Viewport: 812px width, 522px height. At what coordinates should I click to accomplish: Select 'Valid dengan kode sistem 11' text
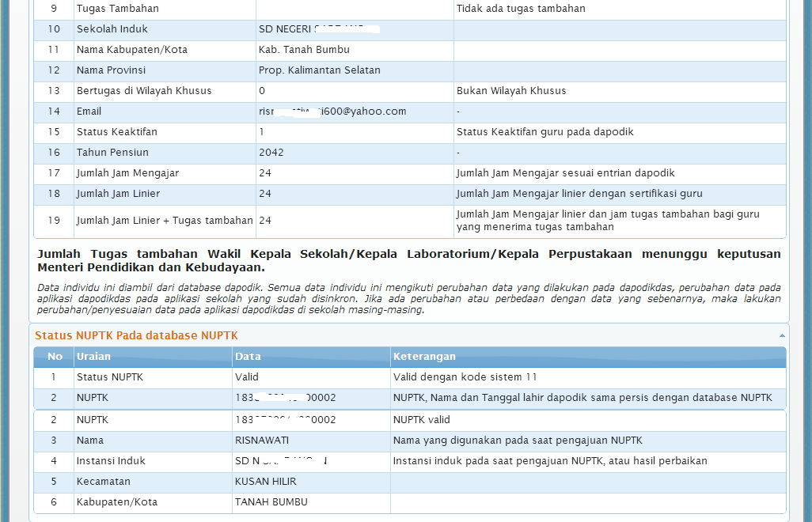pyautogui.click(x=465, y=377)
